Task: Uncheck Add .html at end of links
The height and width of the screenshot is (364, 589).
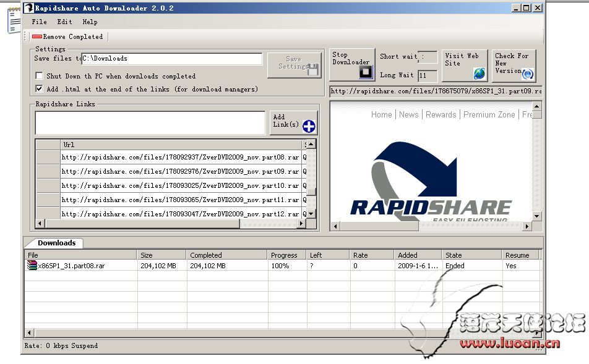Action: pos(39,89)
